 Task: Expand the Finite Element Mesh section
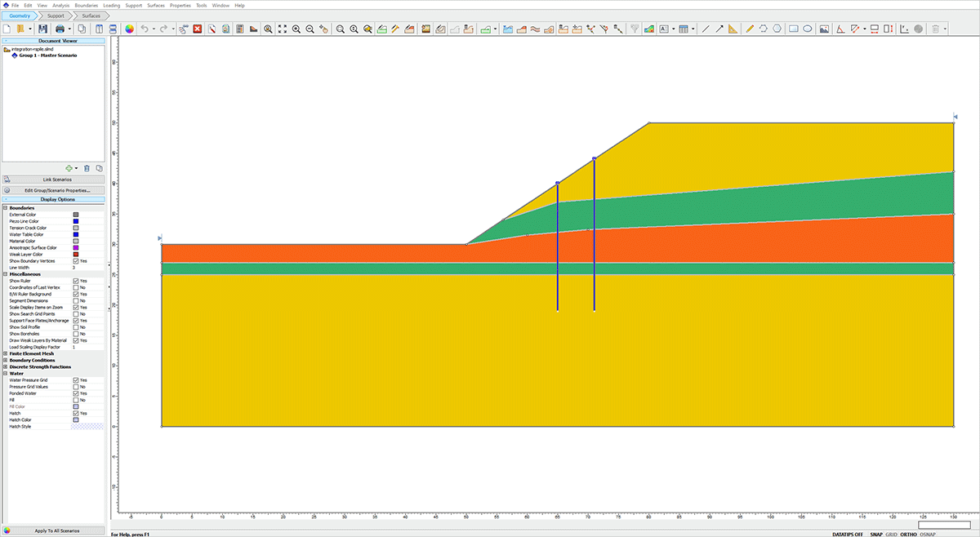(x=5, y=353)
